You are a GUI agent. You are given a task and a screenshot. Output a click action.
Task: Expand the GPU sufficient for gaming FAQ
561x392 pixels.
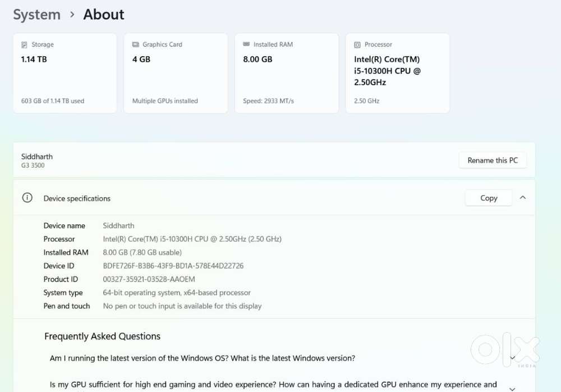pyautogui.click(x=512, y=388)
